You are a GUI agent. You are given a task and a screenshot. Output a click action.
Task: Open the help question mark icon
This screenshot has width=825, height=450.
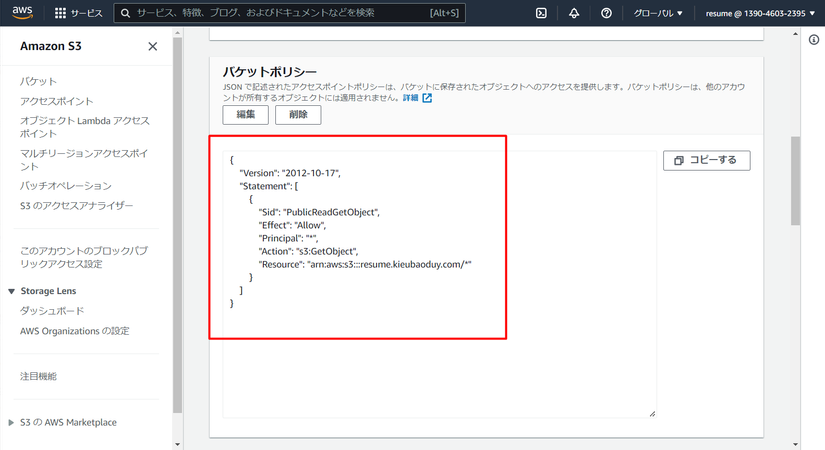(606, 13)
